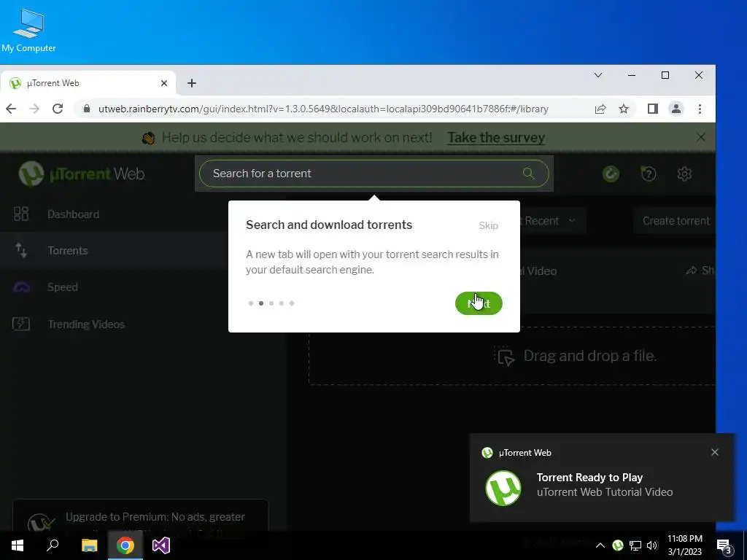Open the green status circle icon
Image resolution: width=747 pixels, height=560 pixels.
coord(611,174)
